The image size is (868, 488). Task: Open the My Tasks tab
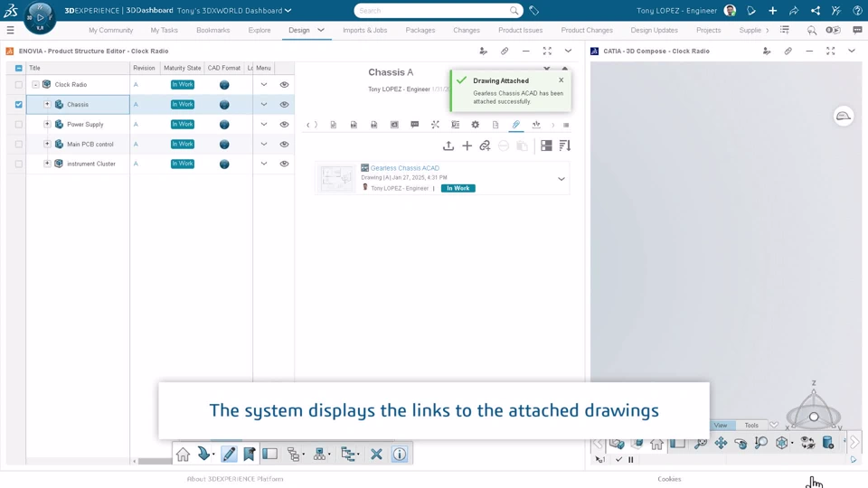coord(164,30)
